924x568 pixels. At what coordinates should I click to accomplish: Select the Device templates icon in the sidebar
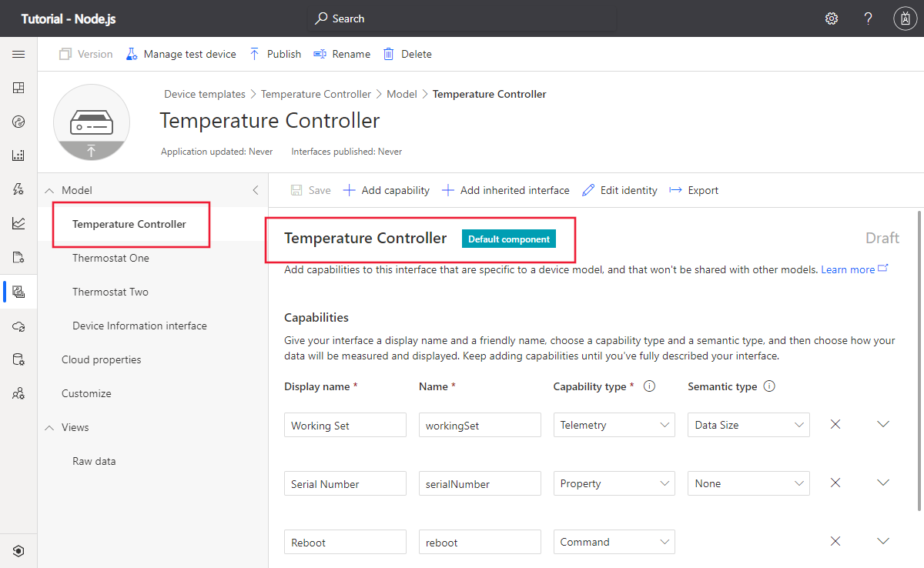[x=18, y=291]
